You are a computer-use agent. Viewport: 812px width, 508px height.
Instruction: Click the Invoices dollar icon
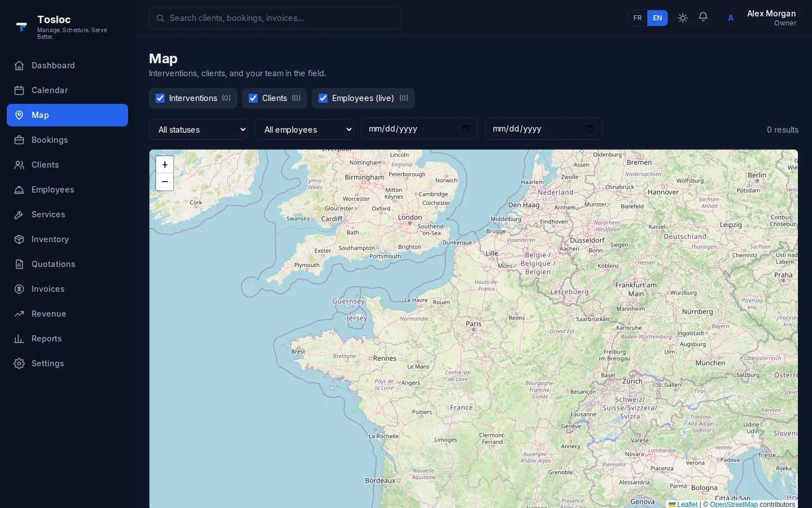point(19,289)
